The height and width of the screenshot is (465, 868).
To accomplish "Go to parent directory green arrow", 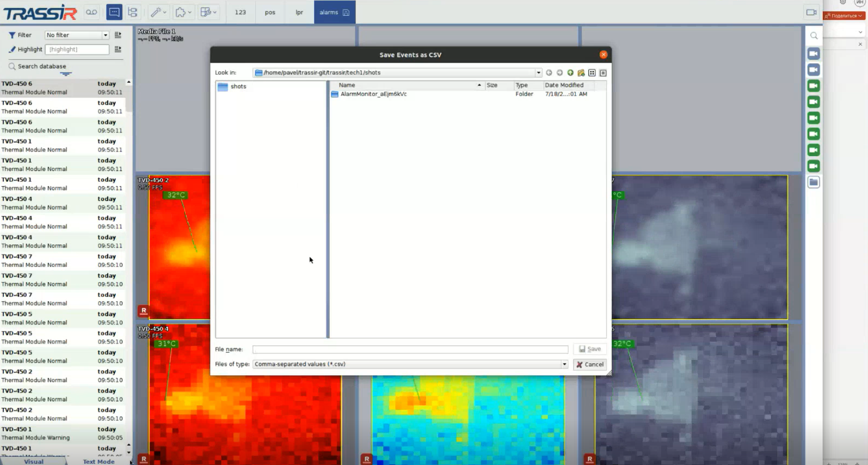I will pyautogui.click(x=570, y=72).
